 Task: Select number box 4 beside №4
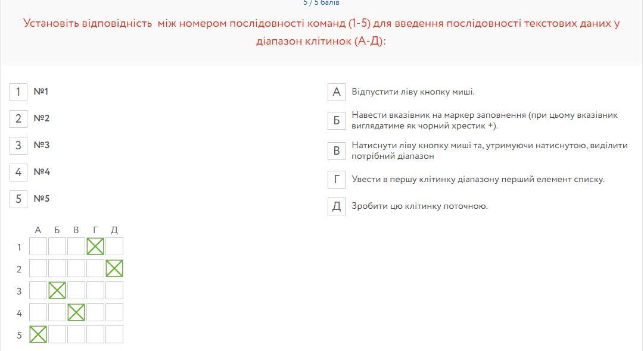click(x=18, y=172)
